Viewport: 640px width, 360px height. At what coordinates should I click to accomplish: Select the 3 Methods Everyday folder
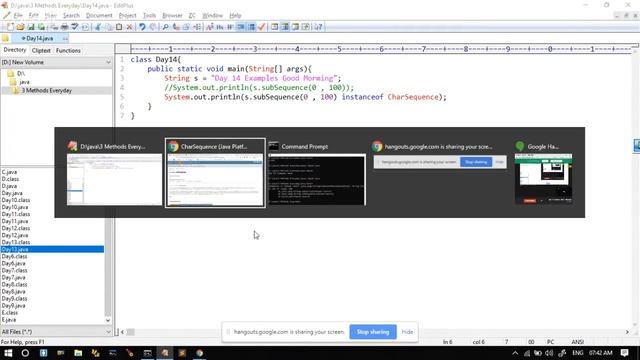pos(47,91)
